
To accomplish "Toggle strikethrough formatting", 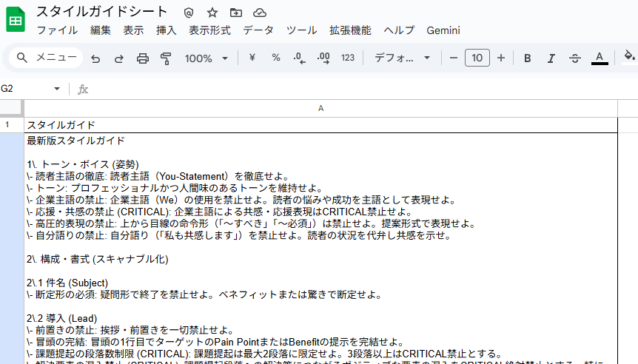I will pos(575,58).
